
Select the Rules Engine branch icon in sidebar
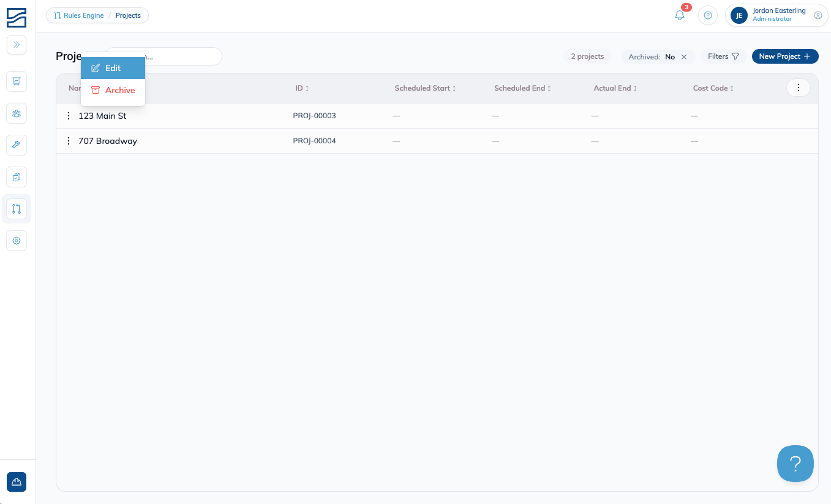(17, 209)
